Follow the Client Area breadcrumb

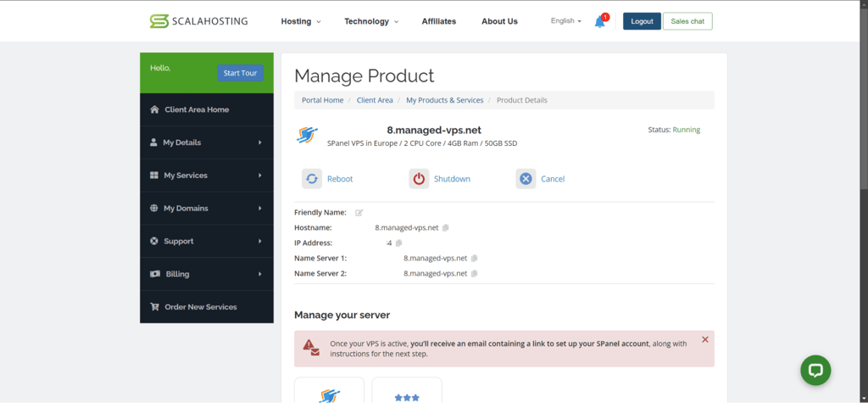pos(375,100)
